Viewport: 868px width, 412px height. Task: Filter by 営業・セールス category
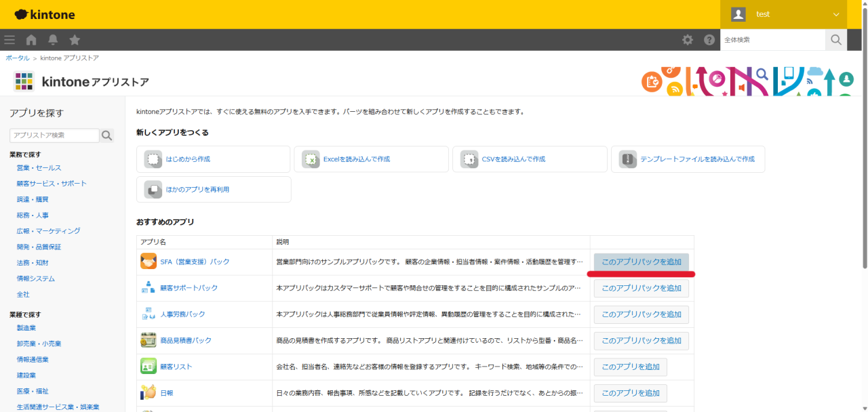[39, 168]
